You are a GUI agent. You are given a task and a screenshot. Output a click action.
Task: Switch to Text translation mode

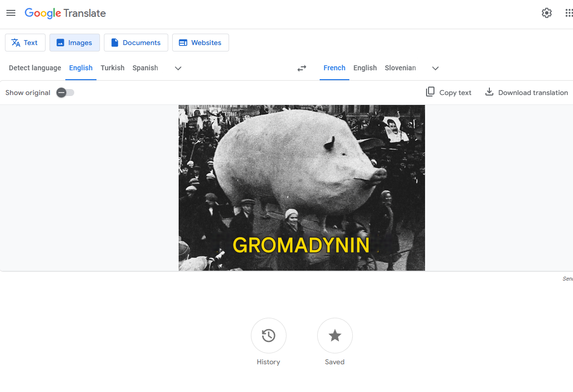pos(25,43)
